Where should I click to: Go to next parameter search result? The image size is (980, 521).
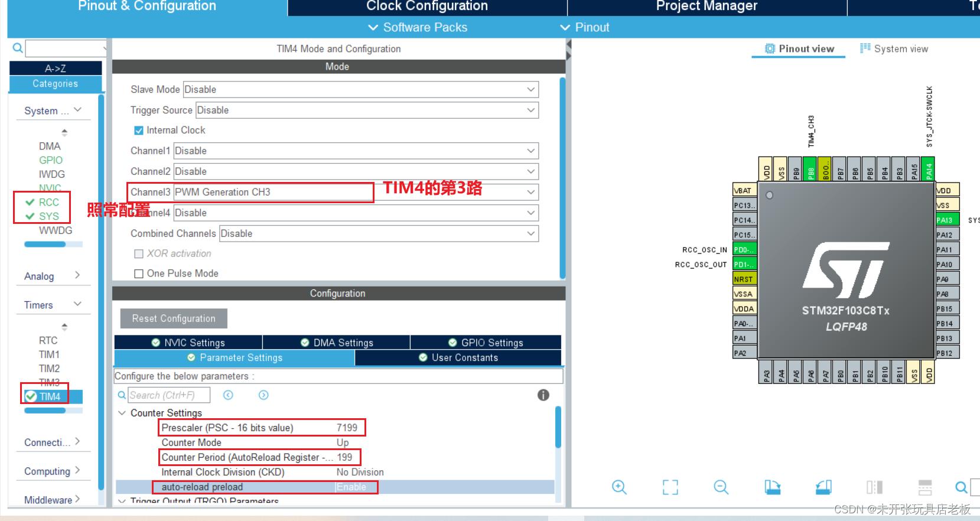263,395
